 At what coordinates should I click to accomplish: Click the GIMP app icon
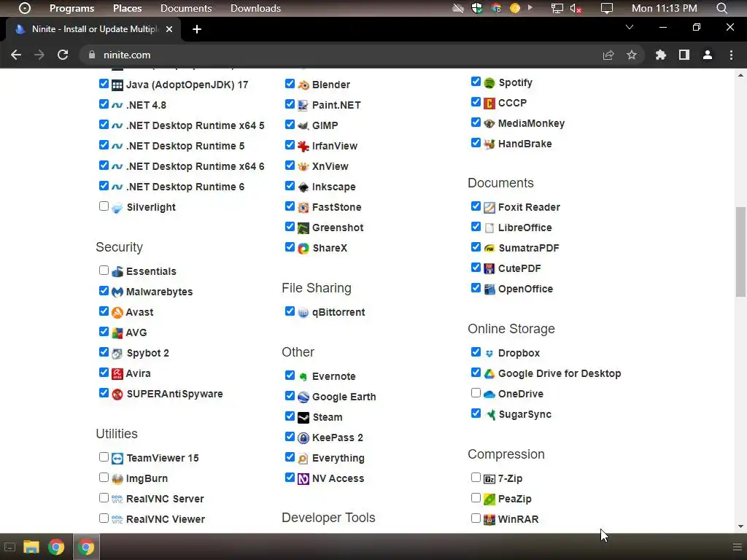pyautogui.click(x=303, y=125)
